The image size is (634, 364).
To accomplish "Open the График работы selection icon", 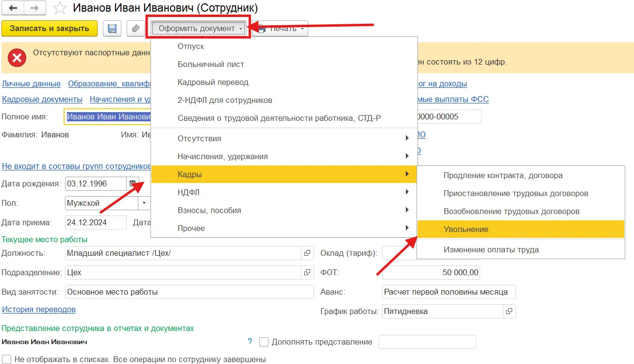I will pyautogui.click(x=509, y=311).
